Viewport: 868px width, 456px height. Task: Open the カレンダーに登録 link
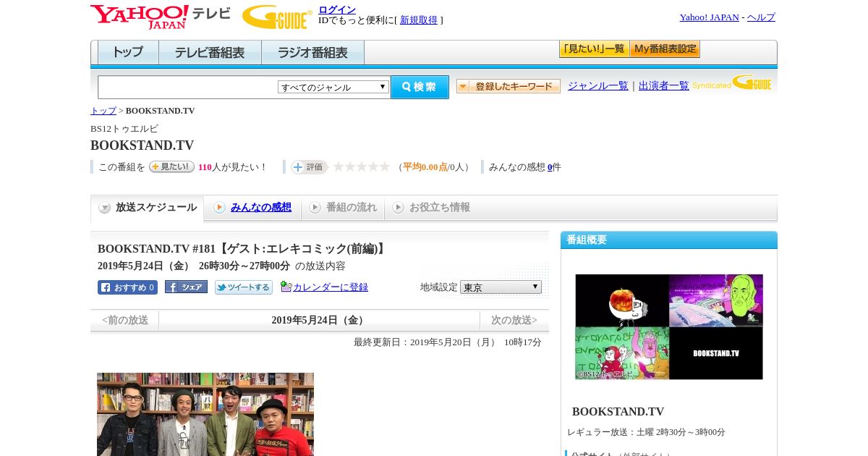click(x=331, y=287)
